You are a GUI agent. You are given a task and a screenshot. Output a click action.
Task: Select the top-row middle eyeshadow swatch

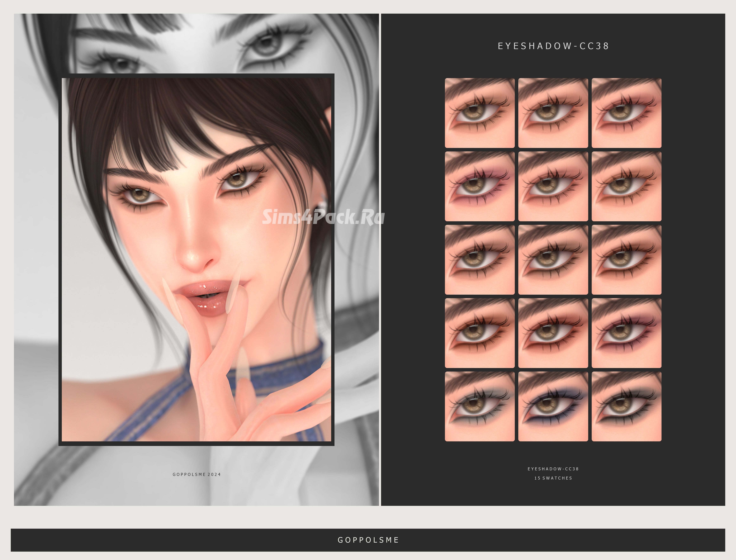point(553,113)
